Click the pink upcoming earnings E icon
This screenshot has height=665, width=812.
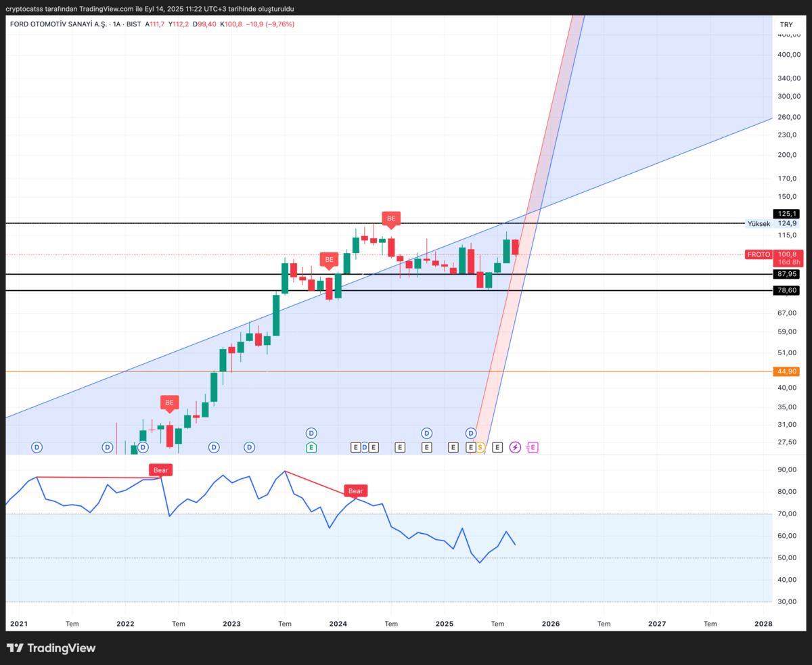click(x=533, y=447)
